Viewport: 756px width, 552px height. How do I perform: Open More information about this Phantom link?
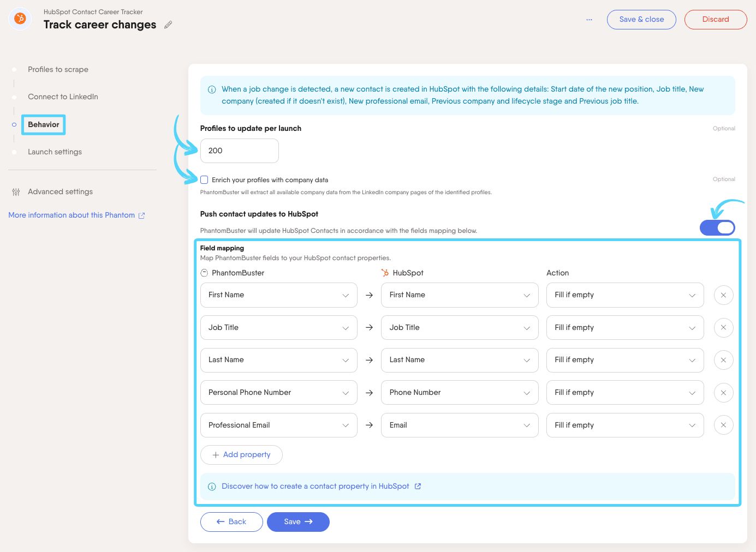72,215
